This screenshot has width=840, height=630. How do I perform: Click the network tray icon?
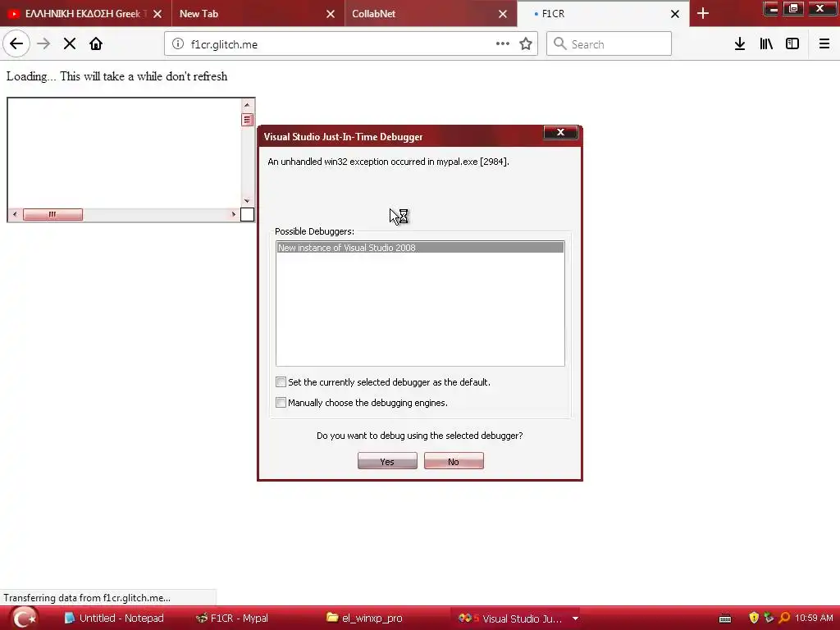[x=769, y=618]
